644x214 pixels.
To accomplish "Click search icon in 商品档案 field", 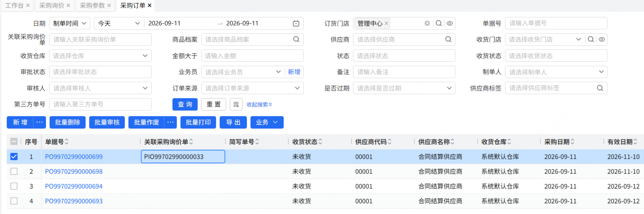I will 296,39.
